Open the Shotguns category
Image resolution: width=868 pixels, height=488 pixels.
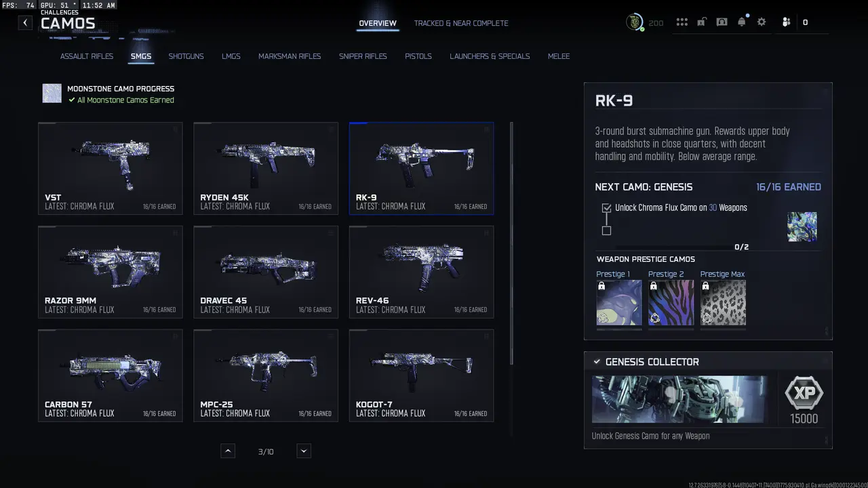tap(186, 56)
